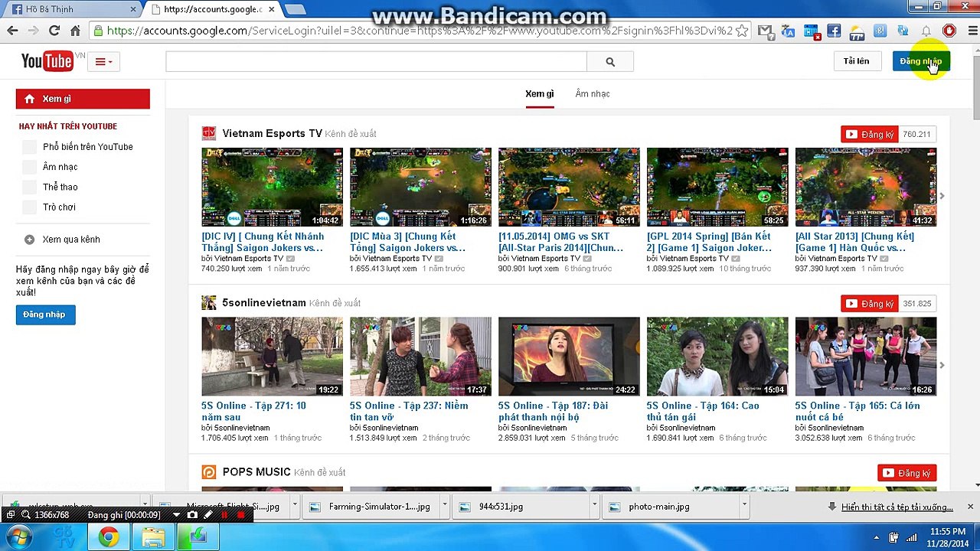Click the Vietnam Esports TV channel avatar

point(208,134)
